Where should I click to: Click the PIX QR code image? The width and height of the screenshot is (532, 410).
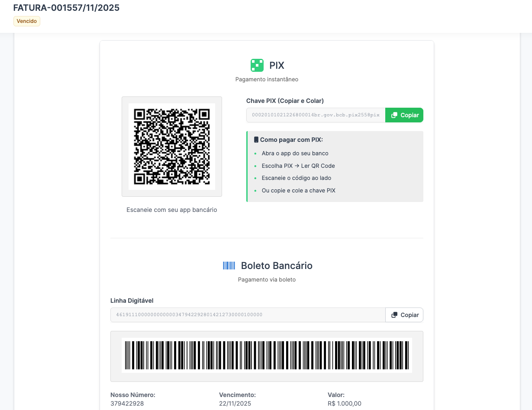pyautogui.click(x=172, y=147)
